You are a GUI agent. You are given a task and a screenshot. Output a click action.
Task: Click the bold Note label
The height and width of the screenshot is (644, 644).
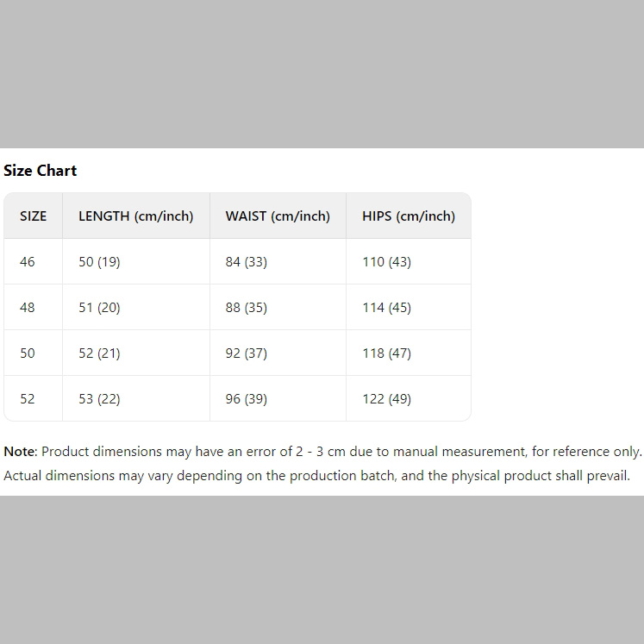20,451
